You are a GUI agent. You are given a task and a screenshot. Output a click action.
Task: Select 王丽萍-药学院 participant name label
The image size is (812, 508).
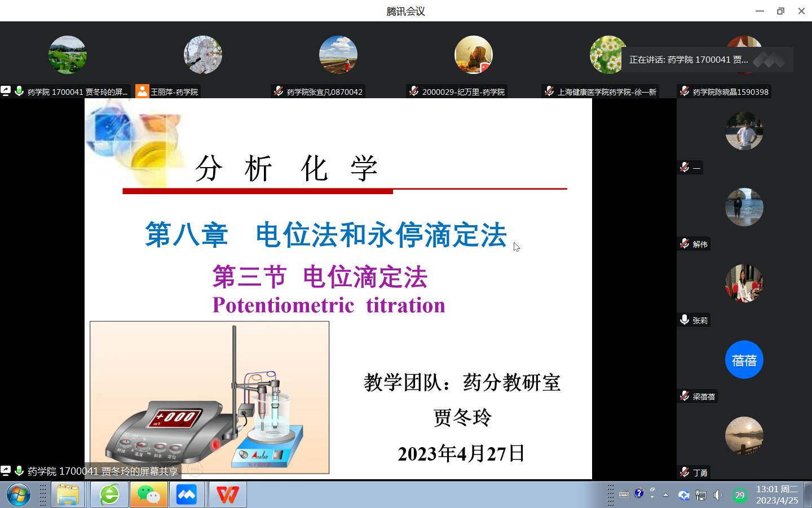coord(174,91)
